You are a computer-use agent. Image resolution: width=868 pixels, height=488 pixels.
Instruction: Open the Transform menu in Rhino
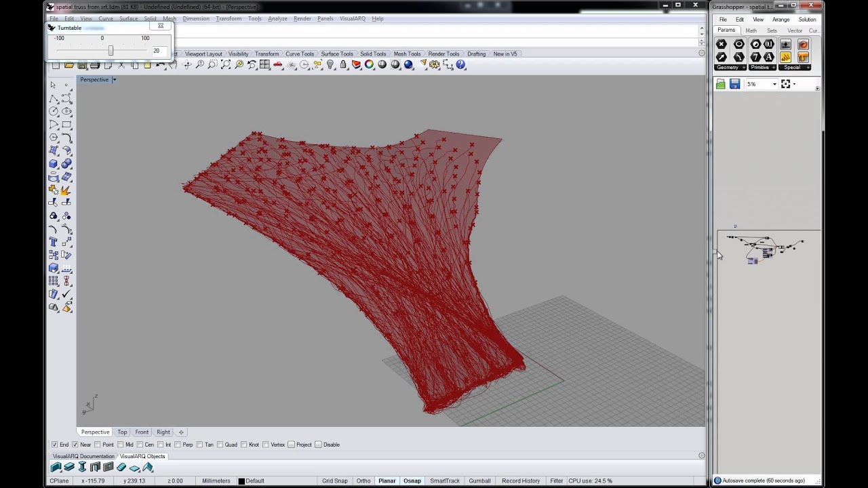[x=229, y=18]
